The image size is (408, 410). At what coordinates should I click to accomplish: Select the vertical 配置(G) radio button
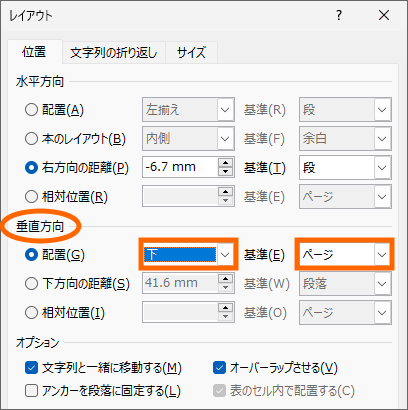pos(31,255)
